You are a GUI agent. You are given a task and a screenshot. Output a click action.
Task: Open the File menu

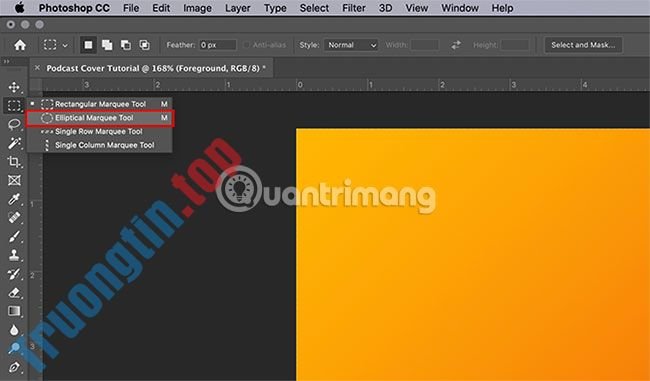(131, 8)
